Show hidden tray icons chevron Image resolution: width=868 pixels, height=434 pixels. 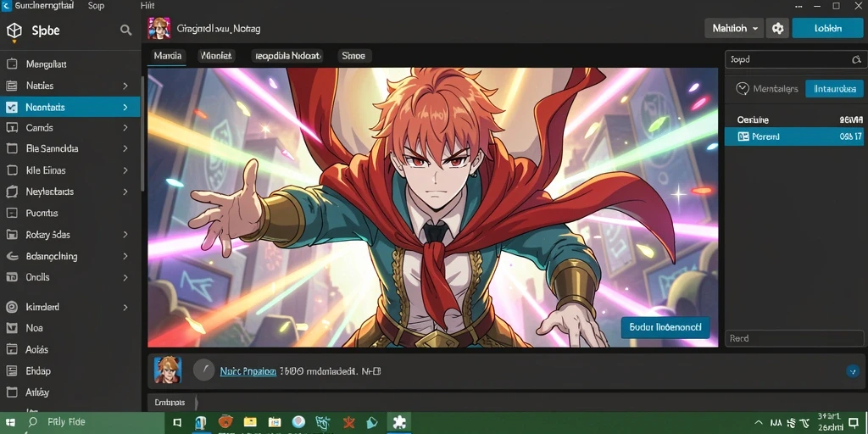click(759, 423)
